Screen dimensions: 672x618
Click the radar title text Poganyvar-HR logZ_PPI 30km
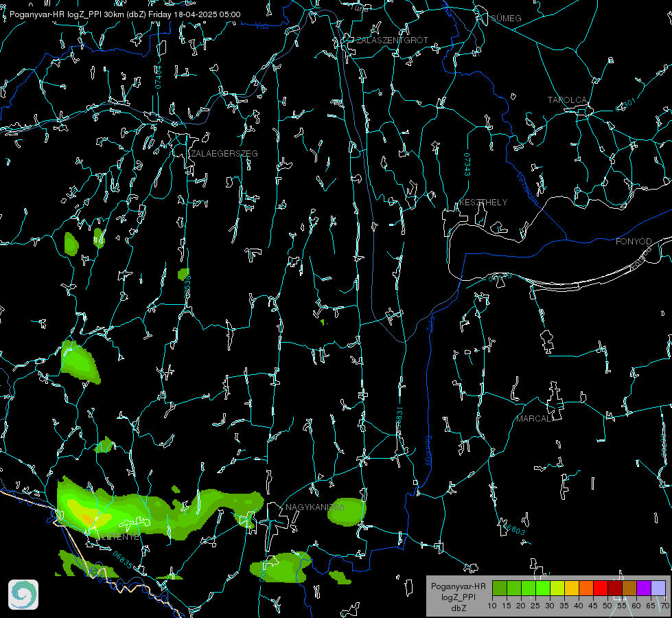pyautogui.click(x=65, y=14)
